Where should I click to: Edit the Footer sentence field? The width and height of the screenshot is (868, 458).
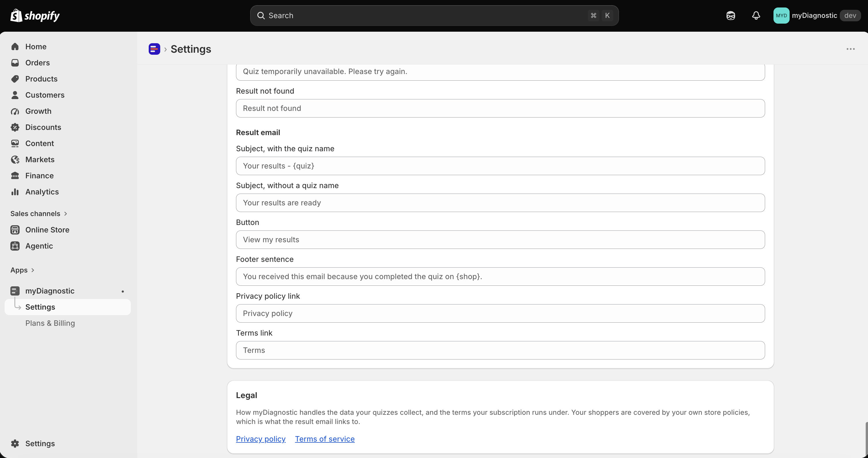coord(500,277)
